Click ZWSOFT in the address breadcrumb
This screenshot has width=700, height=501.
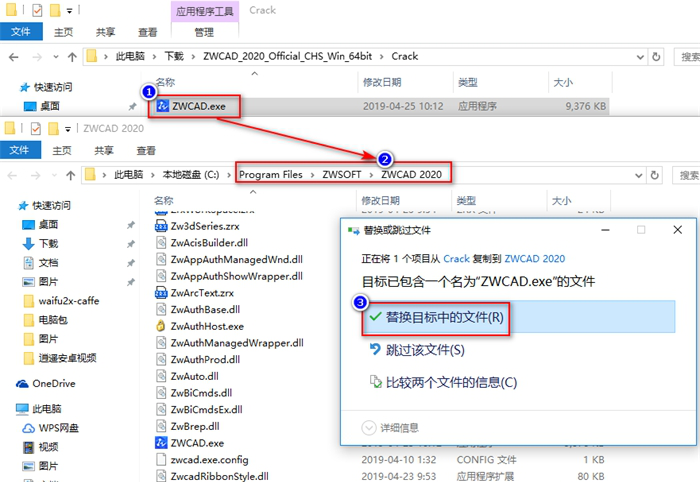342,175
